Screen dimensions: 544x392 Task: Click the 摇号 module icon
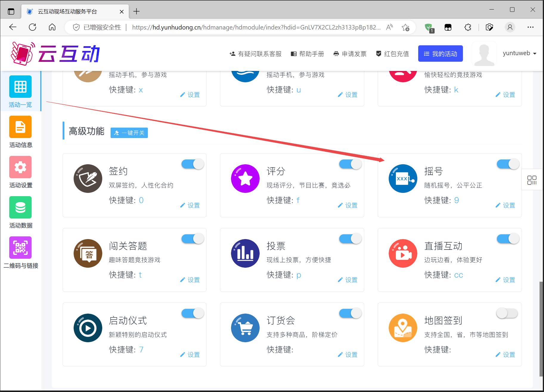coord(403,179)
